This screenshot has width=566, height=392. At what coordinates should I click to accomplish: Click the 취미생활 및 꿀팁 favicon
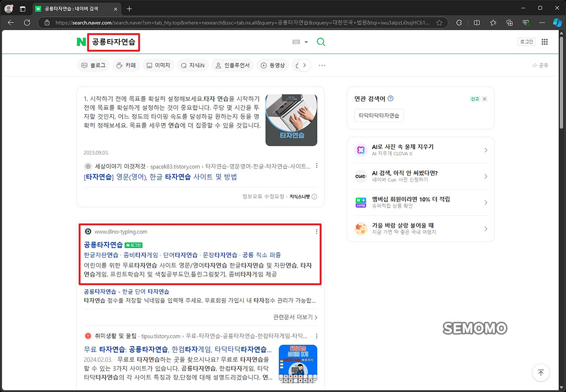point(88,336)
